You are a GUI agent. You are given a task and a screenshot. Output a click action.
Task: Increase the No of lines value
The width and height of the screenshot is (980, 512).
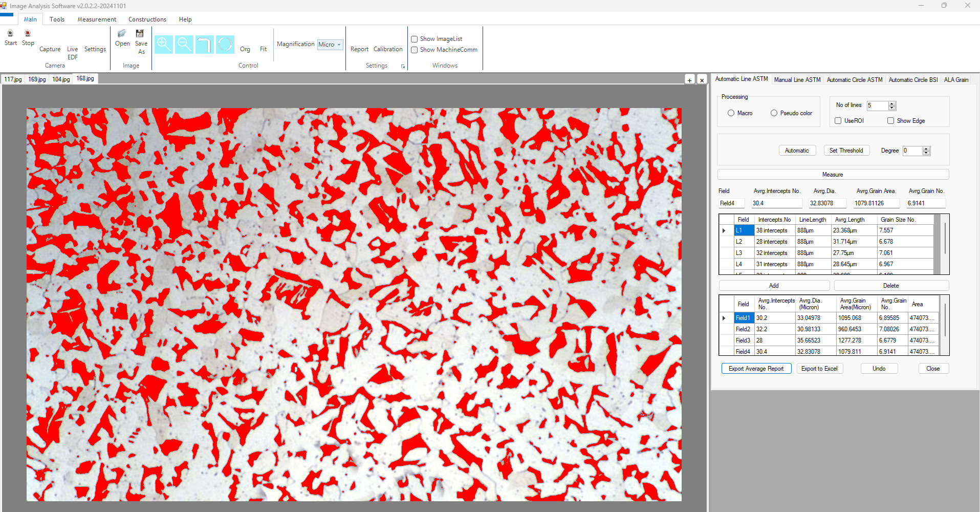[892, 103]
